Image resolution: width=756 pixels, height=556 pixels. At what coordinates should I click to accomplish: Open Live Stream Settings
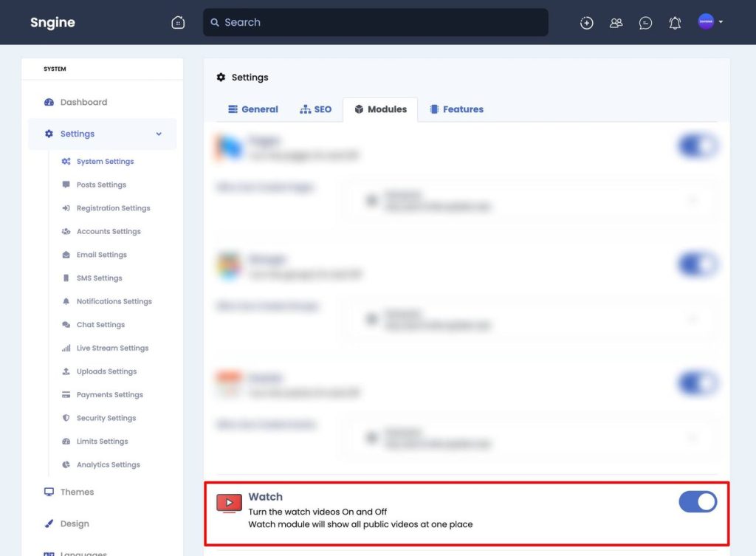[112, 349]
